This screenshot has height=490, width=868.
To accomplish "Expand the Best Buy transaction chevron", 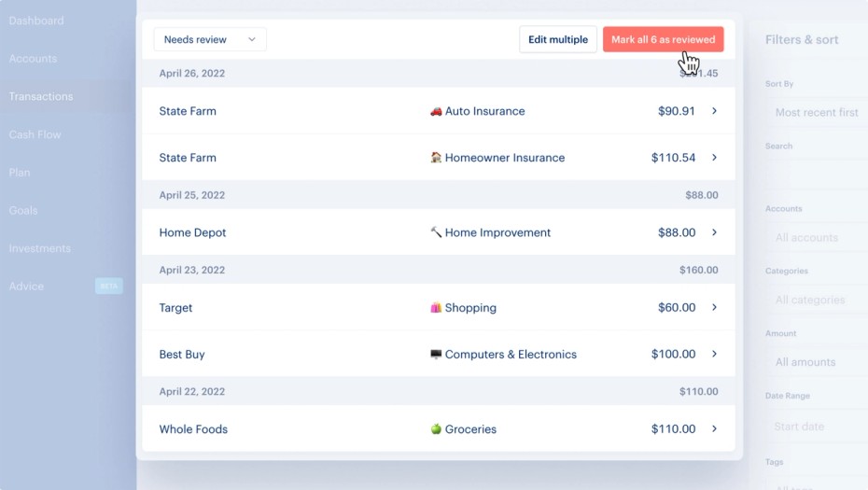I will 714,355.
